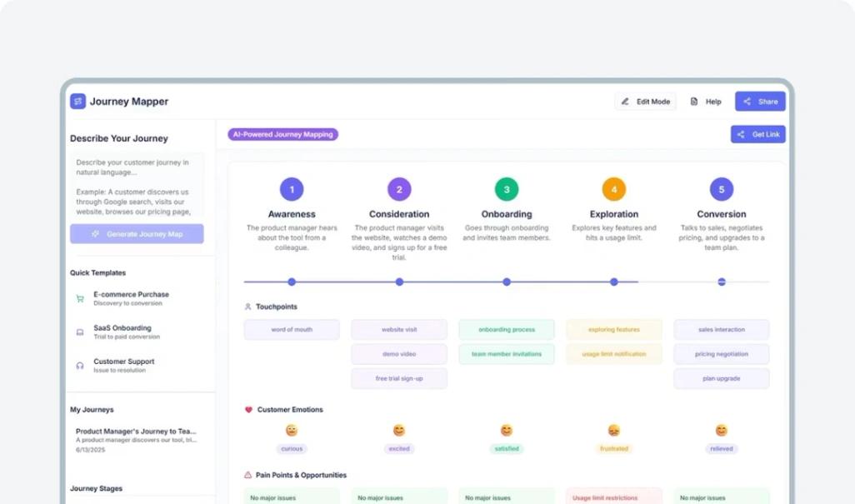The width and height of the screenshot is (855, 504).
Task: Click the stage 2 Consideration circle
Action: coord(399,190)
